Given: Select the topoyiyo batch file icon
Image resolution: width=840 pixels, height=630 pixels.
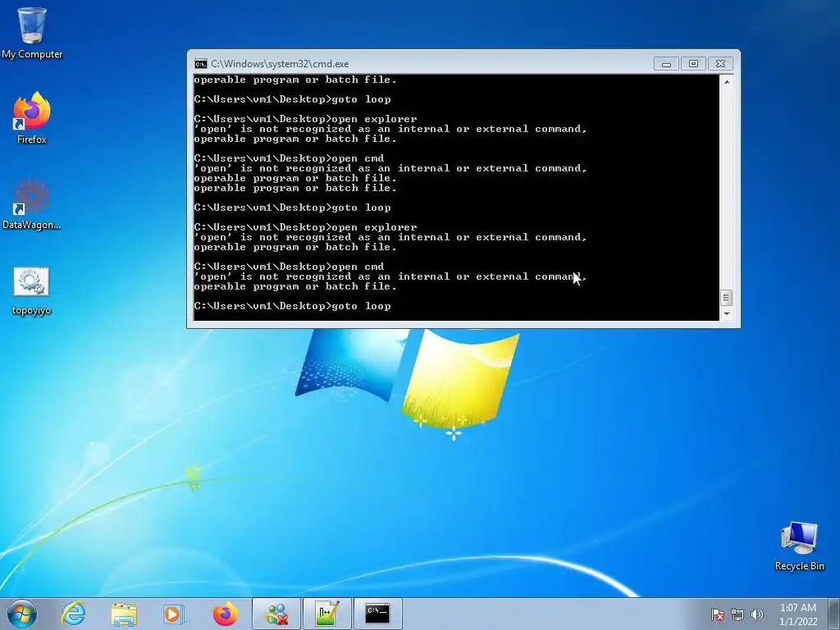Looking at the screenshot, I should point(32,290).
